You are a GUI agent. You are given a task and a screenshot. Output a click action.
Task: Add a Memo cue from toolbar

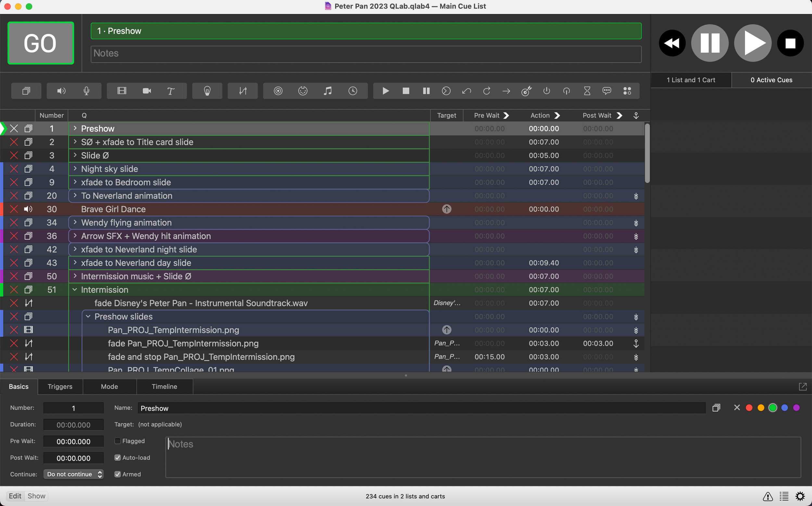click(x=606, y=91)
